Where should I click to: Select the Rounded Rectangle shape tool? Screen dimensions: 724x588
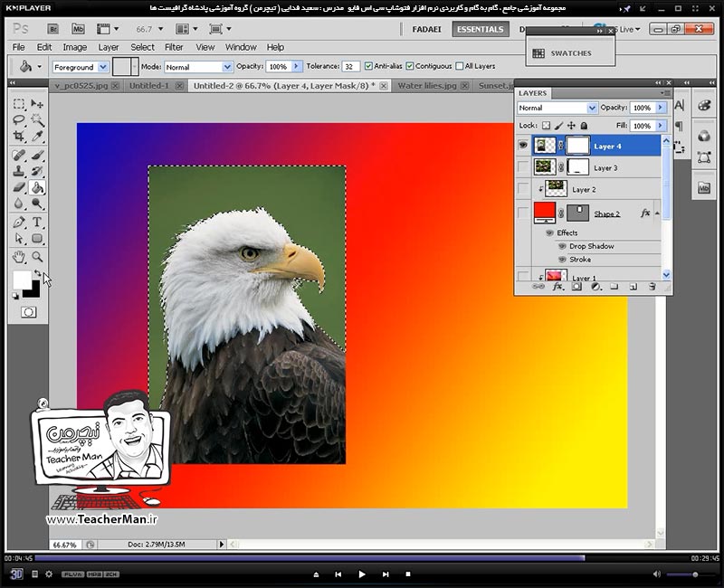(x=37, y=238)
